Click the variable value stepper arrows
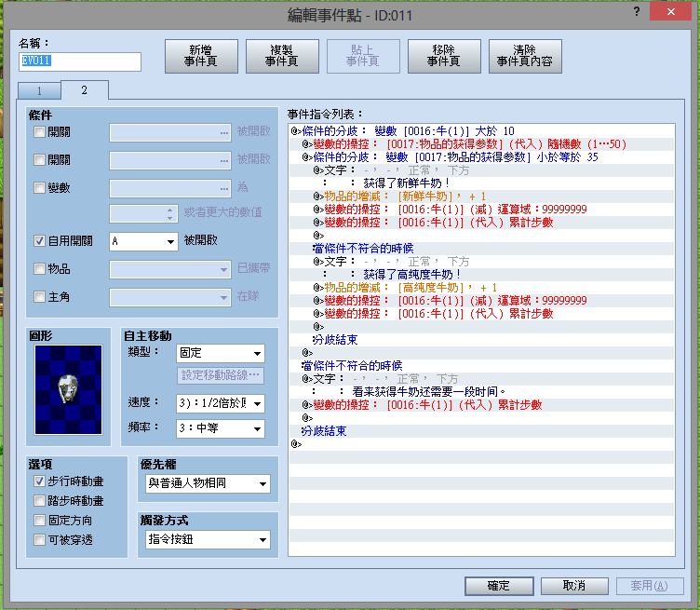Viewport: 700px width, 610px height. point(169,214)
